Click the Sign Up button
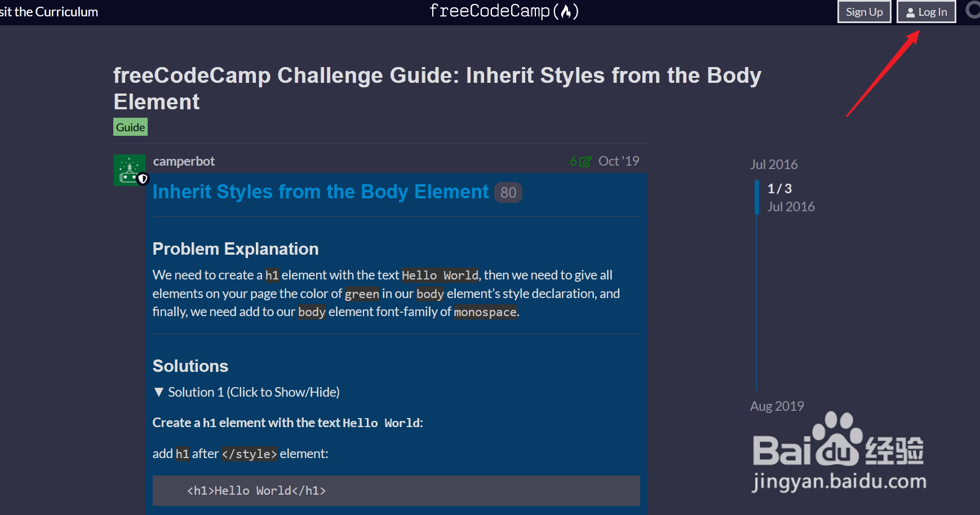The width and height of the screenshot is (980, 515). tap(864, 12)
